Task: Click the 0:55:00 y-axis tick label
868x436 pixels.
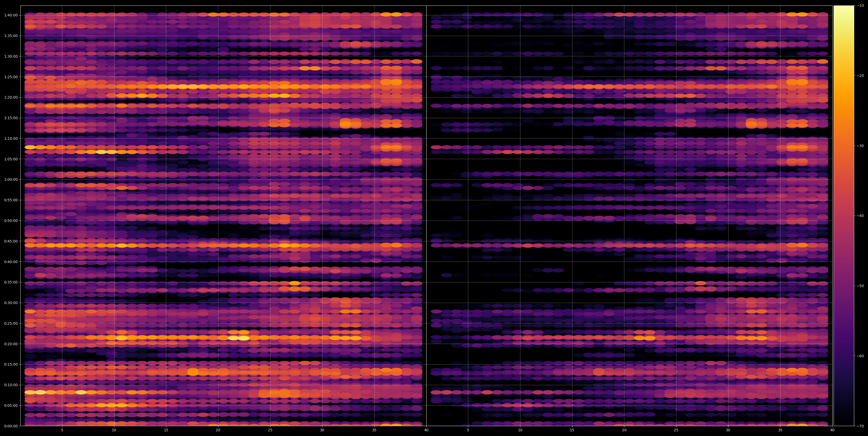Action: point(11,200)
